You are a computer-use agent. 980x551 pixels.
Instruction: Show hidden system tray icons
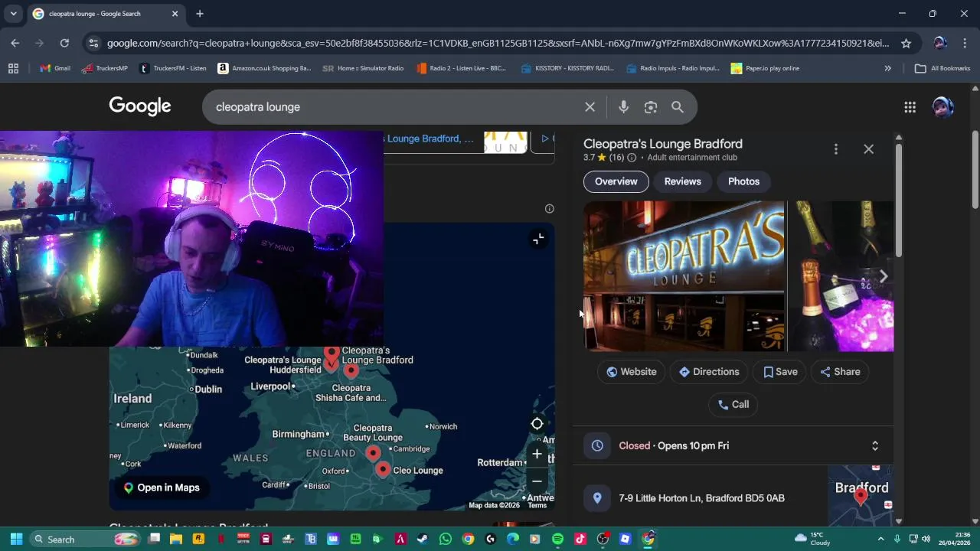click(880, 539)
